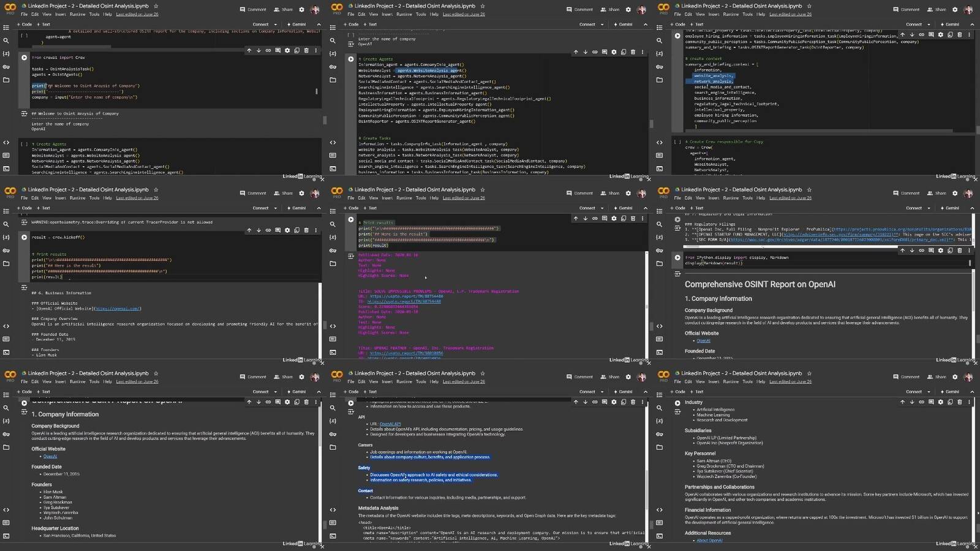Open table of contents beside the crewai import cell
This screenshot has height=551, width=980.
pos(6,28)
